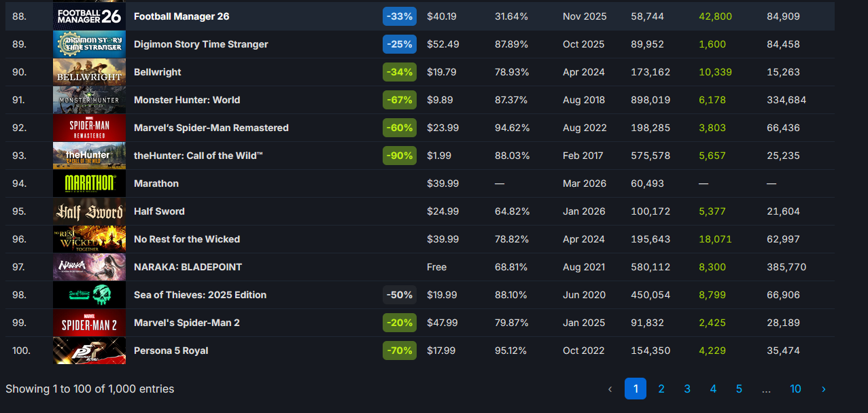Viewport: 868px width, 413px height.
Task: Open NARAKA: BLADEPOINT thumbnail image
Action: click(89, 267)
